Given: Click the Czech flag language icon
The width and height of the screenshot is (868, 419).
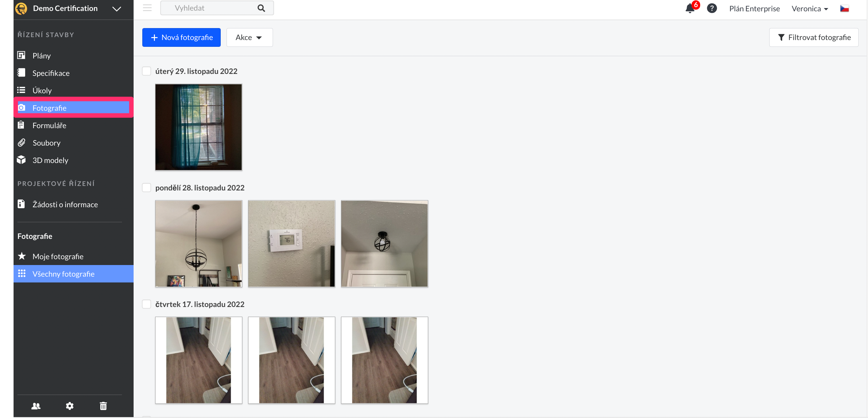Looking at the screenshot, I should pos(845,9).
